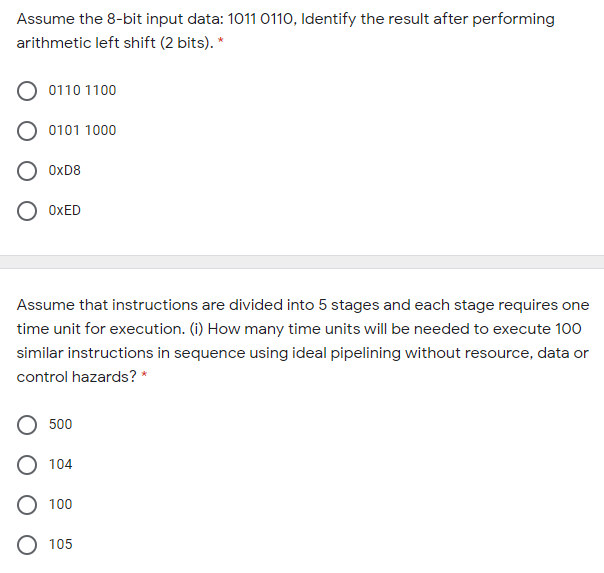Click the gray divider between the questions

coord(302,262)
